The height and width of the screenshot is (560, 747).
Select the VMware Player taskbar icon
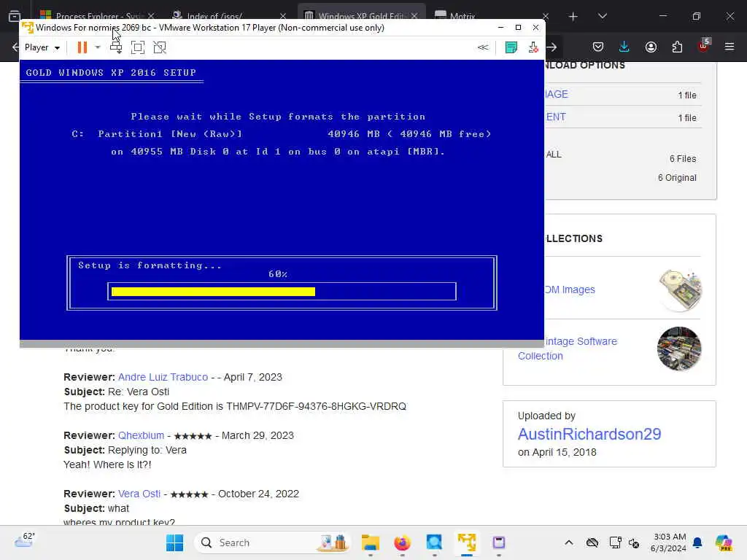point(467,542)
